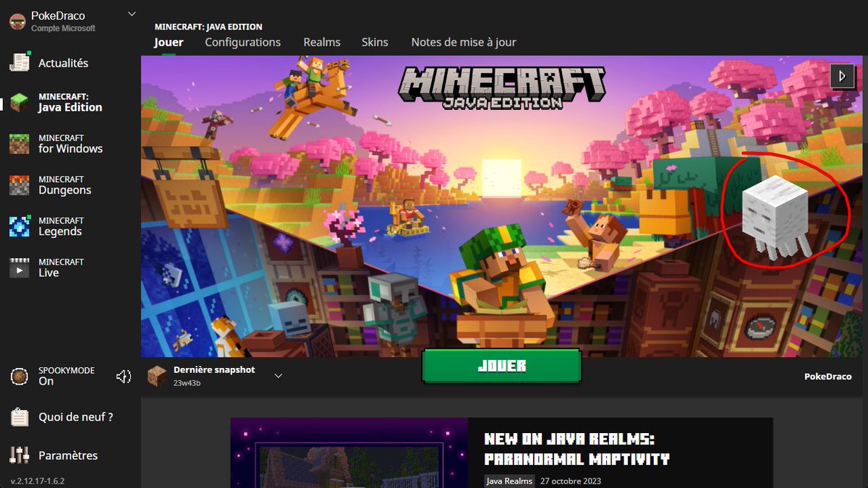Open Minecraft Dungeons icon
The image size is (868, 488).
(19, 184)
